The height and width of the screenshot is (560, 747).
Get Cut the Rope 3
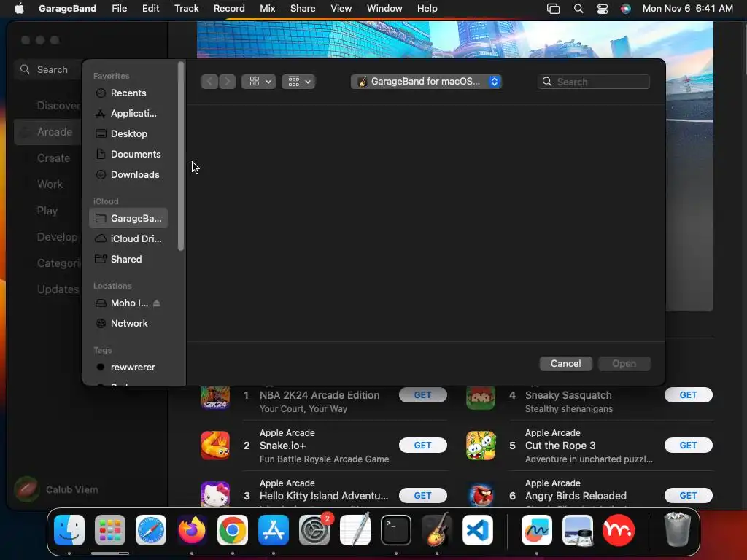[x=688, y=446]
